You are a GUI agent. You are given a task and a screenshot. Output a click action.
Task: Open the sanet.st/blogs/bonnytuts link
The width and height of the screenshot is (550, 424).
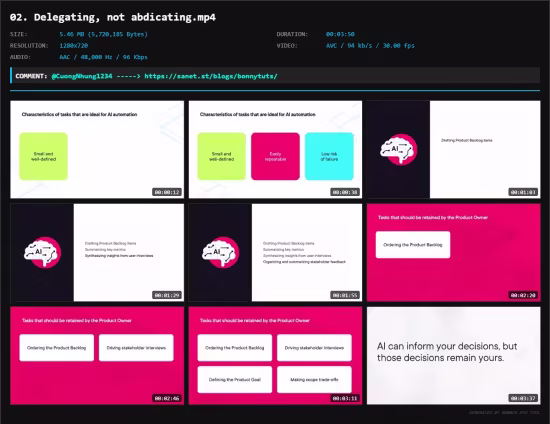(x=211, y=76)
